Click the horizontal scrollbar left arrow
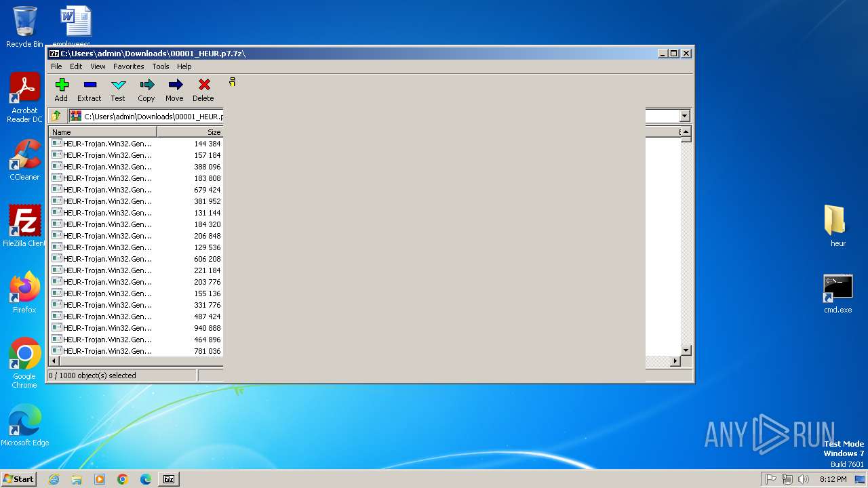 55,361
